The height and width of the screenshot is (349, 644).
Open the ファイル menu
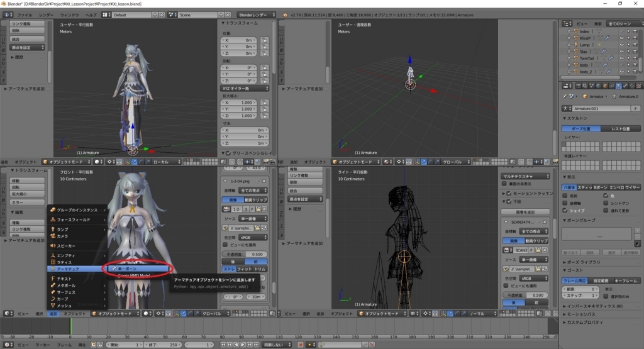pyautogui.click(x=25, y=15)
